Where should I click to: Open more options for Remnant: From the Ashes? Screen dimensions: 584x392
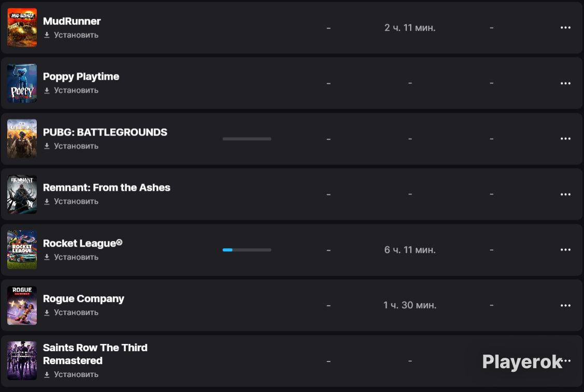(565, 194)
